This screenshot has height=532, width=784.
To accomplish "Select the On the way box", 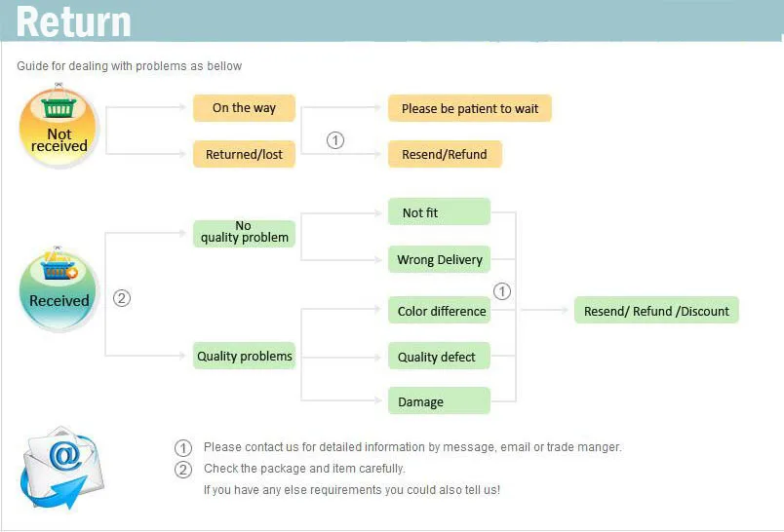I will coord(244,108).
